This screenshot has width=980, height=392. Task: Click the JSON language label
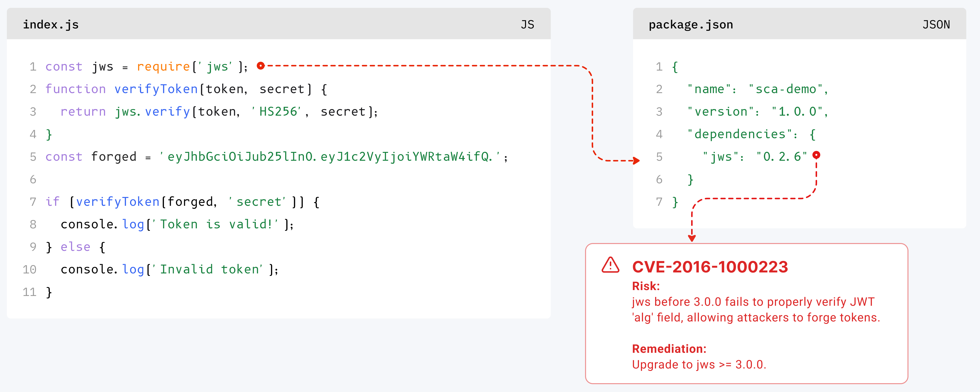[x=936, y=24]
